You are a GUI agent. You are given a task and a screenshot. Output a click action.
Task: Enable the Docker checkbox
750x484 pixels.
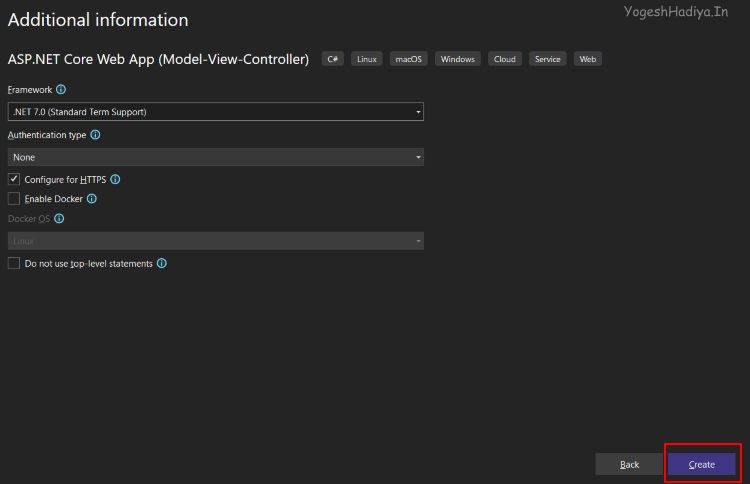[x=14, y=199]
